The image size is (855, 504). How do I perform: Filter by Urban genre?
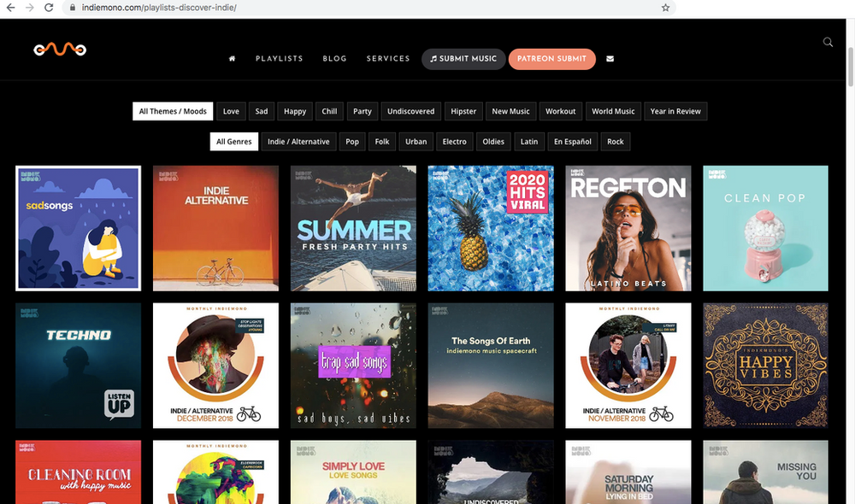tap(416, 142)
